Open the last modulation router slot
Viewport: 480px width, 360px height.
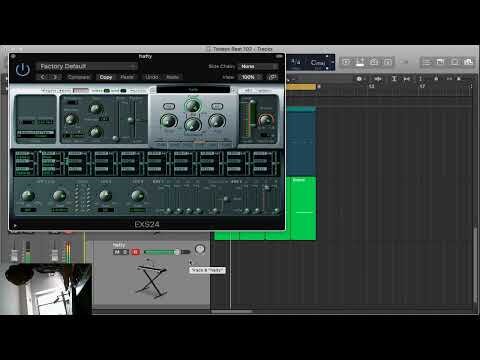tap(266, 163)
